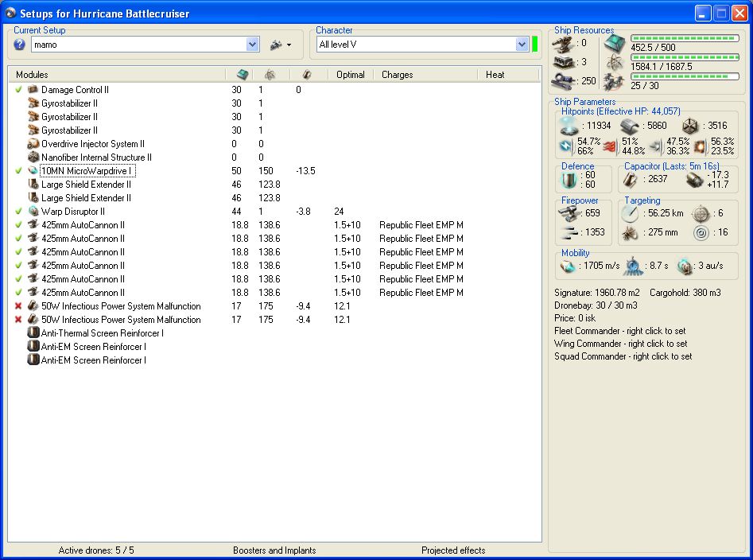Expand the Character selection dropdown
Viewport: 753px width, 560px height.
pyautogui.click(x=522, y=45)
